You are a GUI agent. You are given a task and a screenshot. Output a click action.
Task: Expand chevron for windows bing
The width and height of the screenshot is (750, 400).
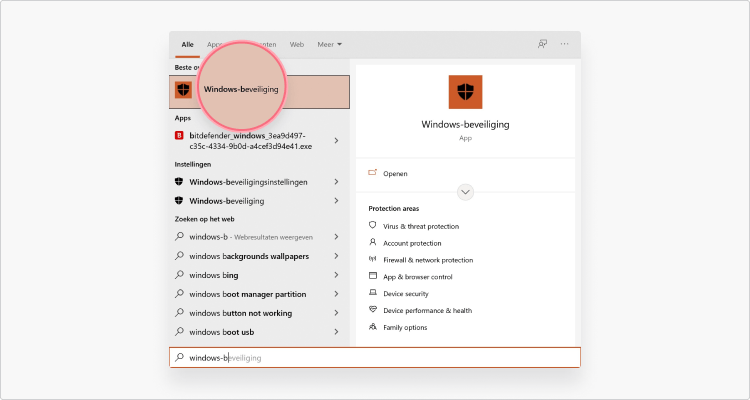click(336, 275)
